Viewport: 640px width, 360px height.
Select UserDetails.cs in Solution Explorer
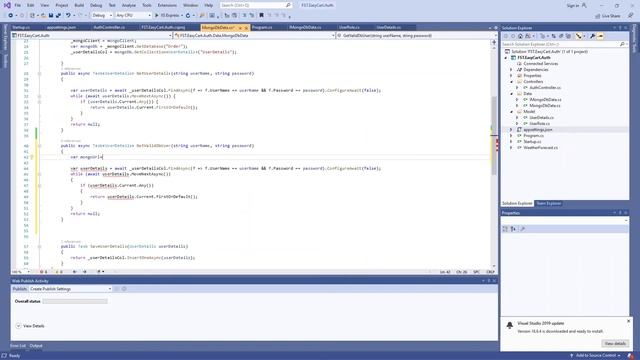[x=541, y=118]
